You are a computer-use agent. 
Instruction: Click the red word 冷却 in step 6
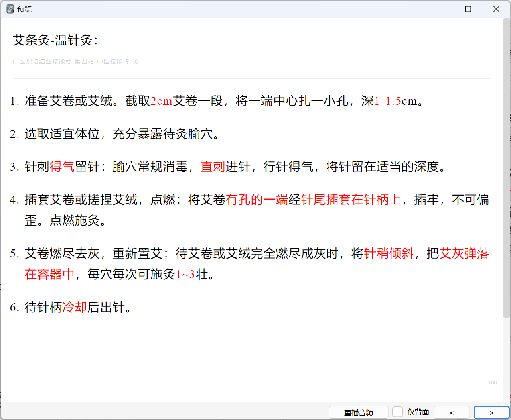click(x=75, y=307)
